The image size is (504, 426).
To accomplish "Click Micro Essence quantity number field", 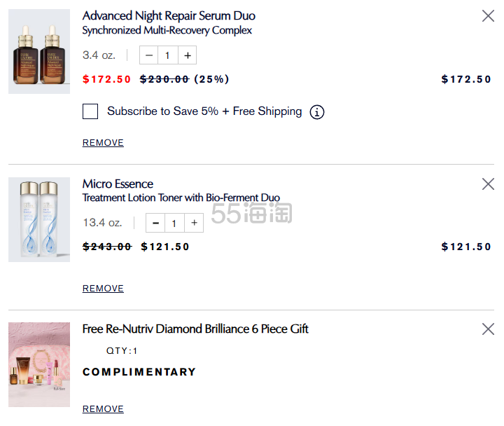I will (x=174, y=224).
